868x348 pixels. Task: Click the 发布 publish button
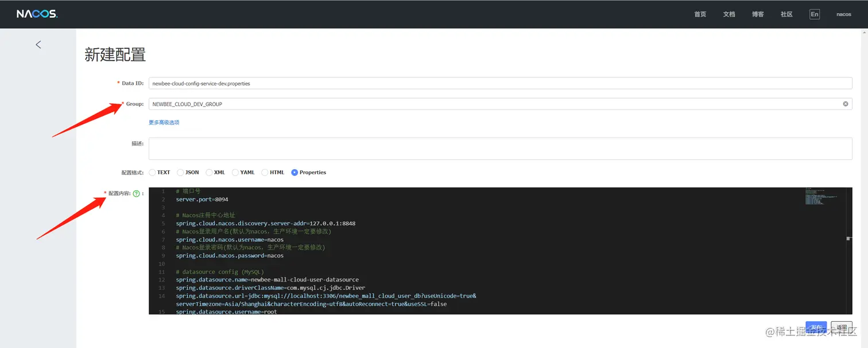click(x=816, y=327)
